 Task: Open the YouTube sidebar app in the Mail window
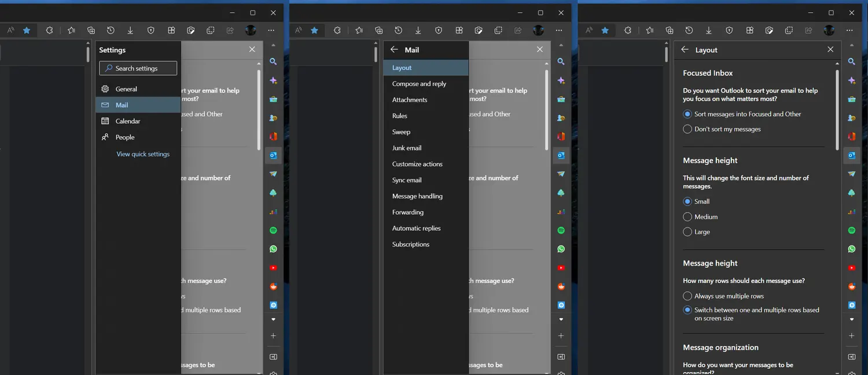click(561, 268)
